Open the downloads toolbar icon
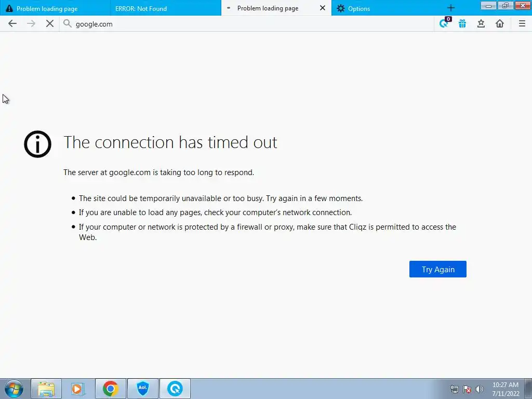This screenshot has height=399, width=532. (x=481, y=23)
